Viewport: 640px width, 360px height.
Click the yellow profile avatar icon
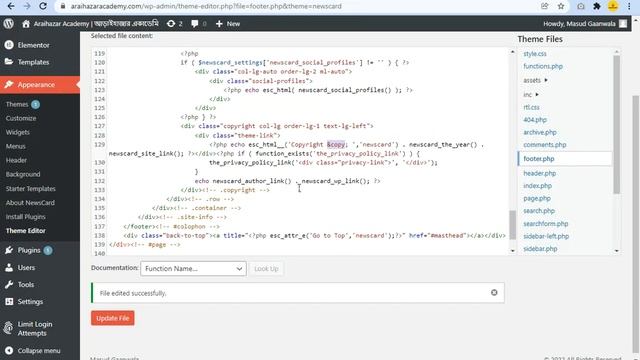pos(613,6)
